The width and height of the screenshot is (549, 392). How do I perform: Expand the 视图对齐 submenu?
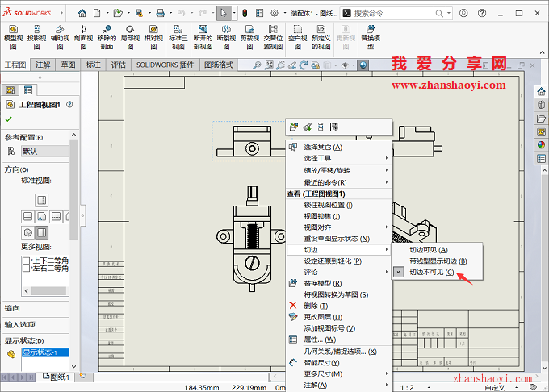pos(339,227)
